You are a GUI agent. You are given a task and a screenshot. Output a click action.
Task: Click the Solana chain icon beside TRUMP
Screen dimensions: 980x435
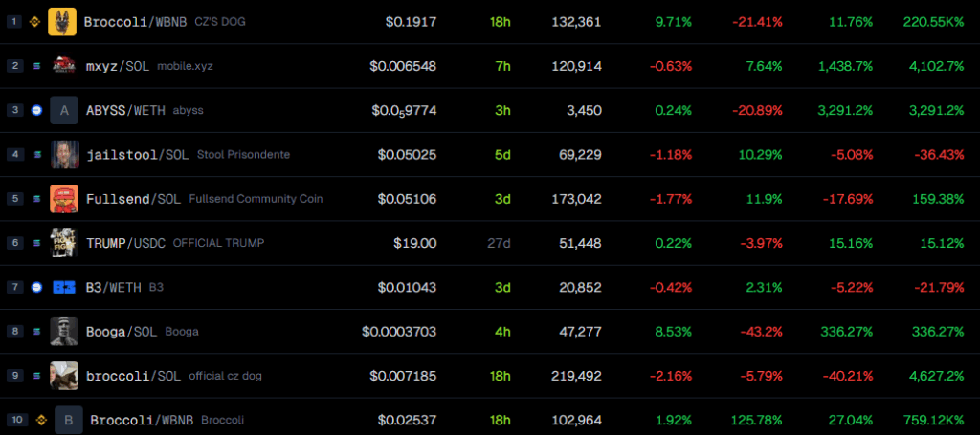36,244
